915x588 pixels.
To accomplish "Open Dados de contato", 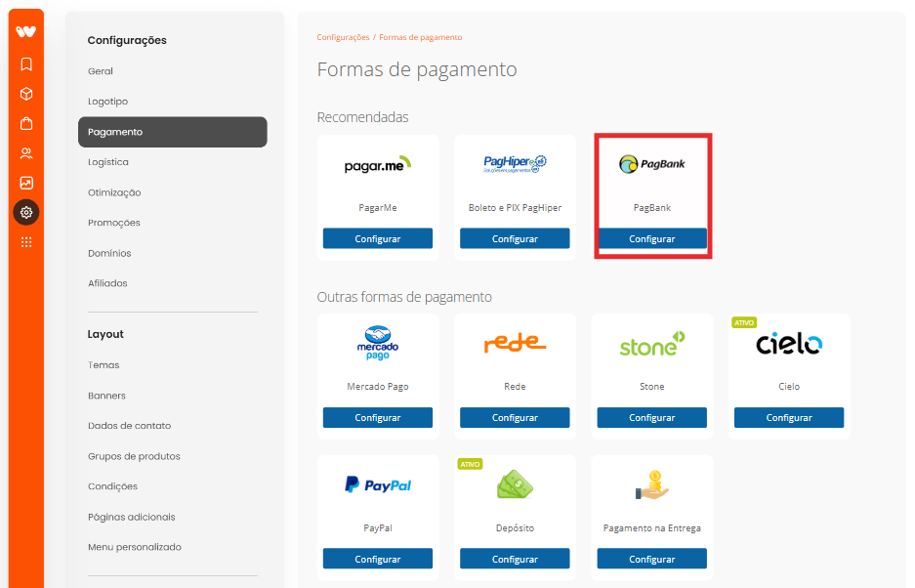I will point(130,426).
